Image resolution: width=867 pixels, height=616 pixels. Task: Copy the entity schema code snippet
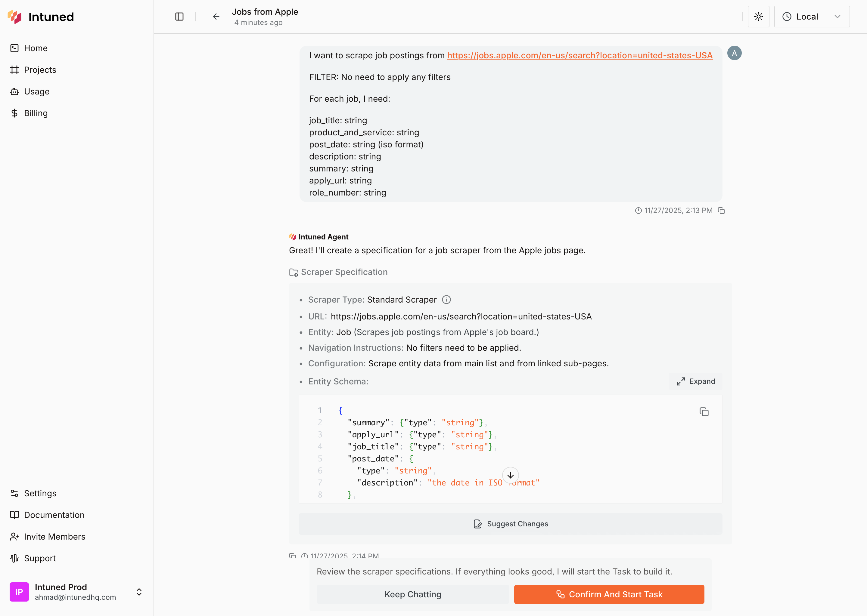click(704, 412)
